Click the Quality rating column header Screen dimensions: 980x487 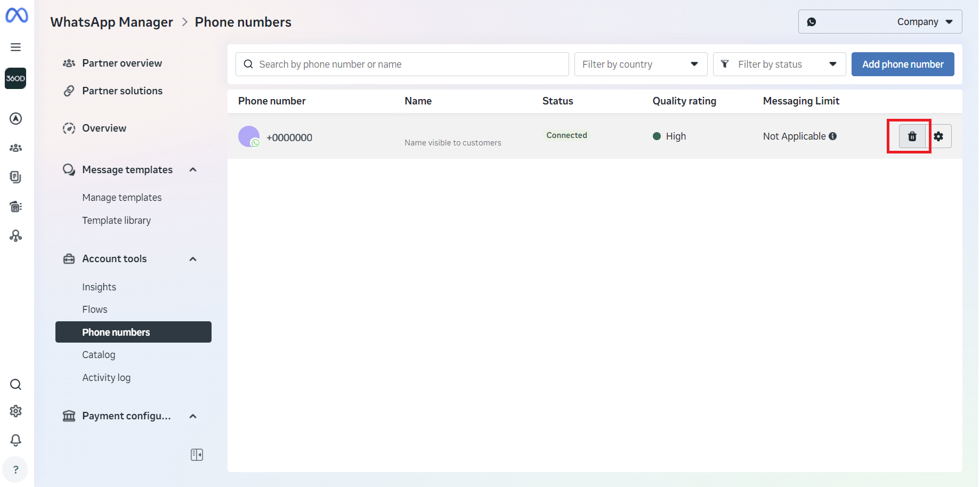coord(684,101)
